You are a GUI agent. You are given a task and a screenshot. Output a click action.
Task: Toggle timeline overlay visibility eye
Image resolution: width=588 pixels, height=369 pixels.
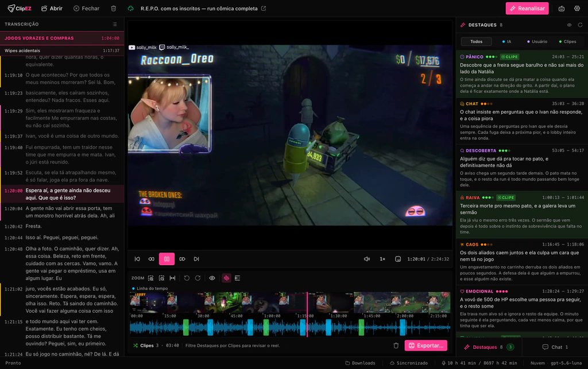(x=212, y=278)
